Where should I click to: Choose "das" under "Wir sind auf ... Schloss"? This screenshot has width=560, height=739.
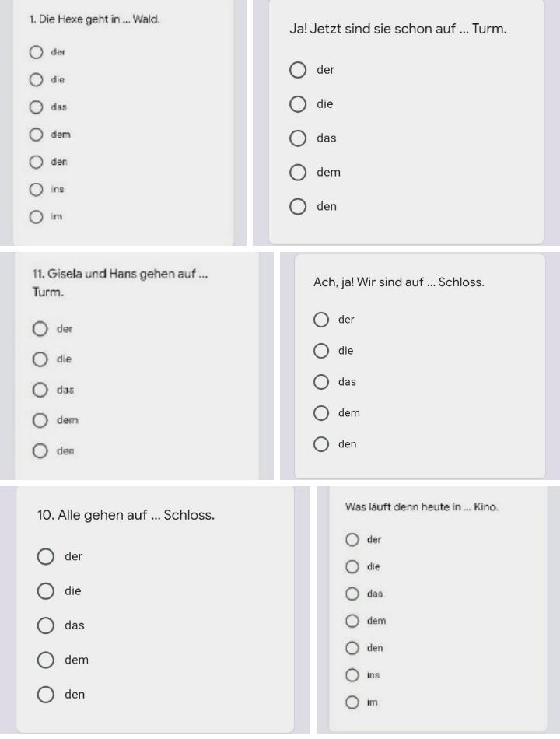coord(321,382)
